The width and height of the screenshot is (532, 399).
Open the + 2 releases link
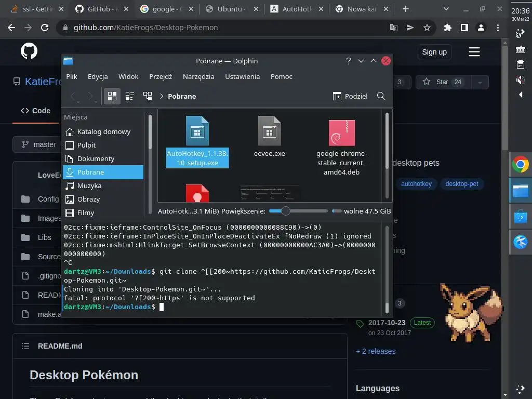pos(376,351)
